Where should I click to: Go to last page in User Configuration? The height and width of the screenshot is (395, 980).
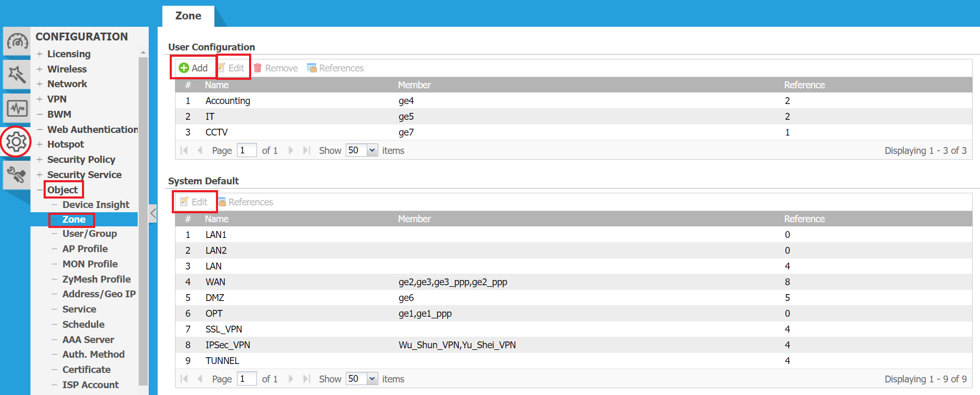tap(307, 150)
